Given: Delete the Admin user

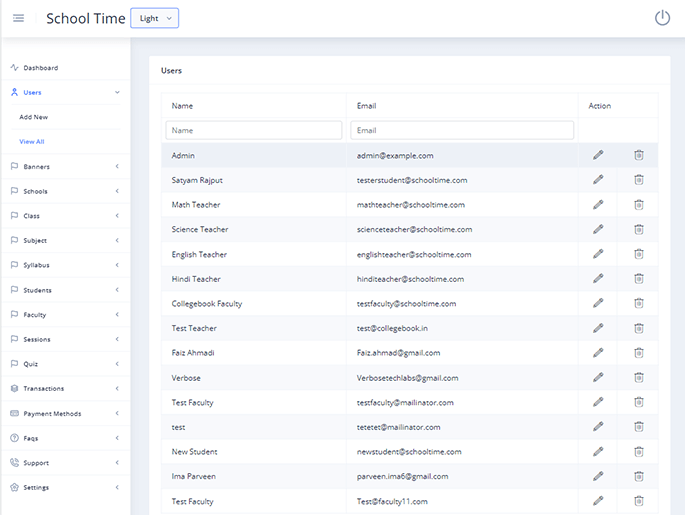Looking at the screenshot, I should pos(639,155).
